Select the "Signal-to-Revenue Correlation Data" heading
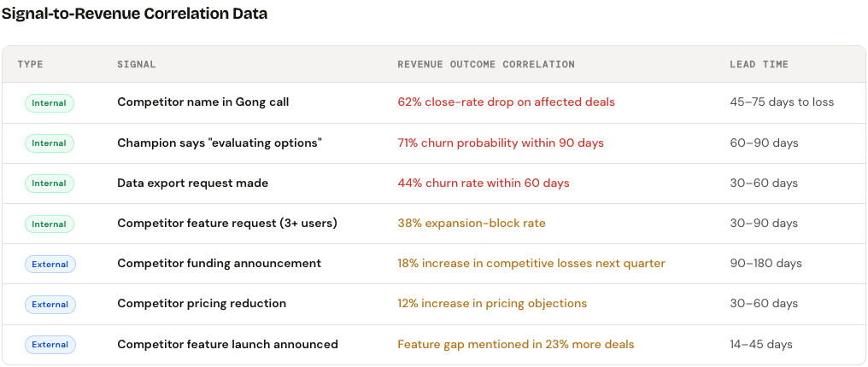868x367 pixels. 134,14
